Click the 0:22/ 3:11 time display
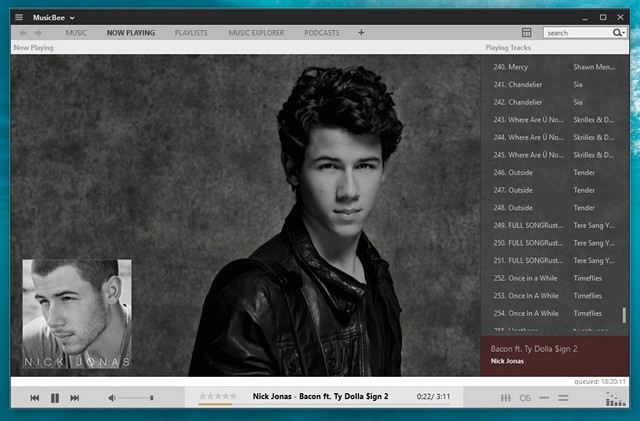640x421 pixels. click(x=433, y=396)
